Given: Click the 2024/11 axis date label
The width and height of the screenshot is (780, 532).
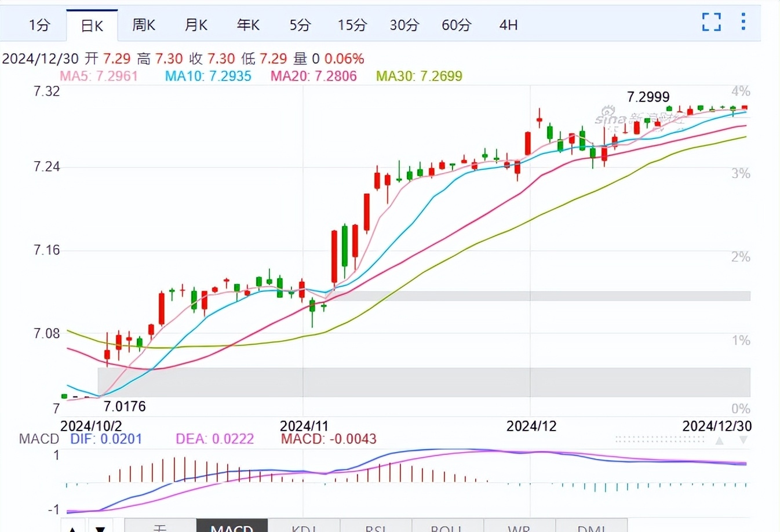Looking at the screenshot, I should pos(304,426).
